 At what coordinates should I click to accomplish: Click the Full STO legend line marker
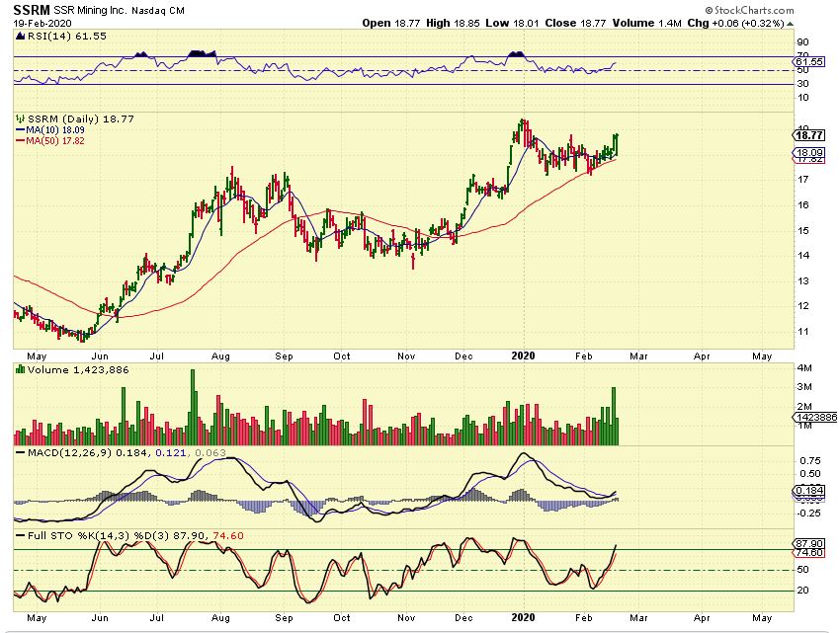[x=21, y=535]
